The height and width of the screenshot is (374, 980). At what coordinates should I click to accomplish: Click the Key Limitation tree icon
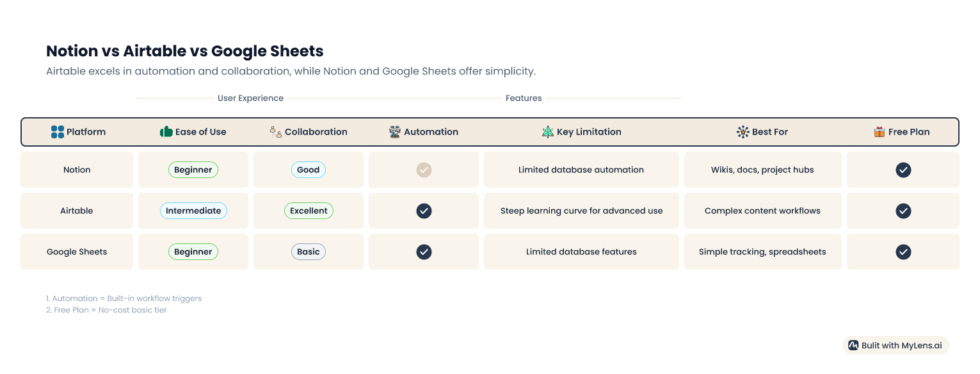pos(548,132)
